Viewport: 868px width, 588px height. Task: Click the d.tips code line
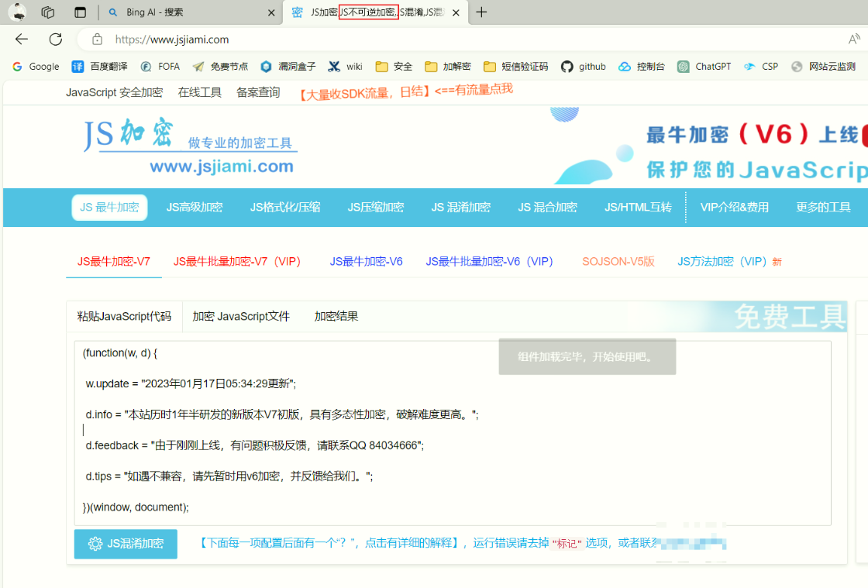(x=229, y=476)
